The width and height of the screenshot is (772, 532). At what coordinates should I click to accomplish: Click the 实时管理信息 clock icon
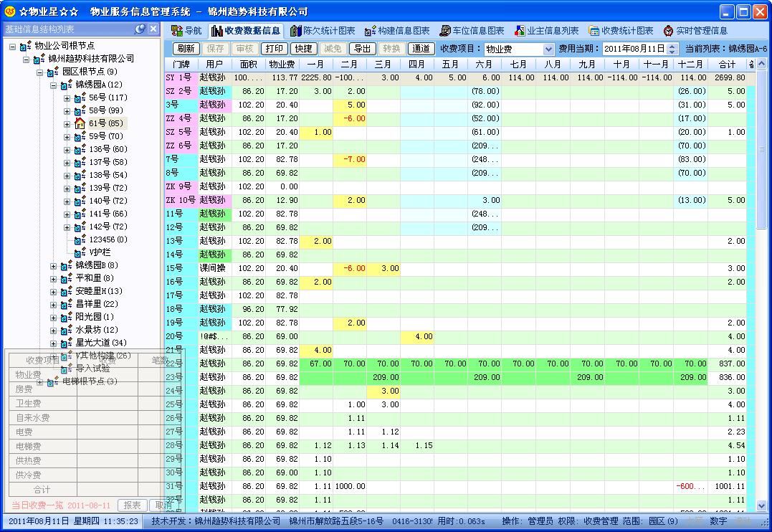(669, 31)
